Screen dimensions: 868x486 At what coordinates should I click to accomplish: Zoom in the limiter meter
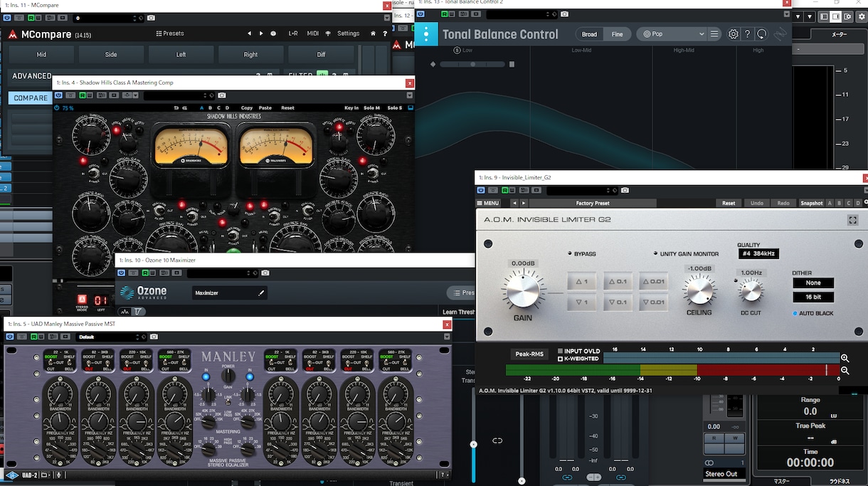pyautogui.click(x=845, y=359)
